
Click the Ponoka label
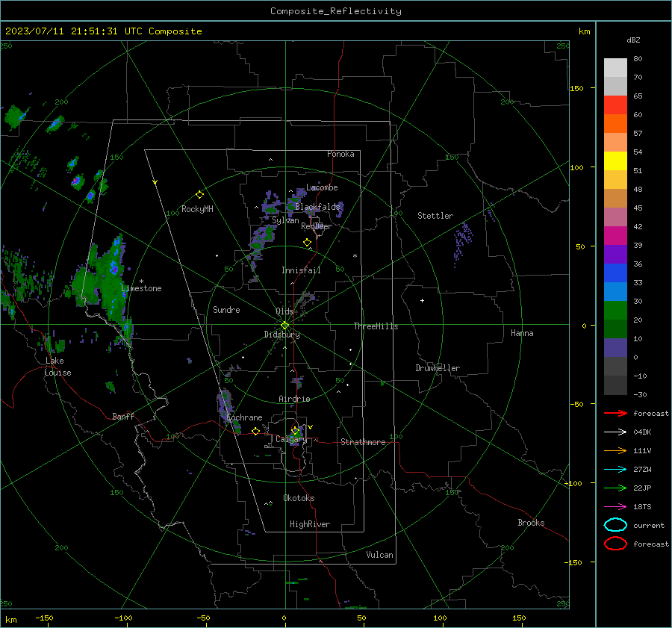[x=340, y=154]
